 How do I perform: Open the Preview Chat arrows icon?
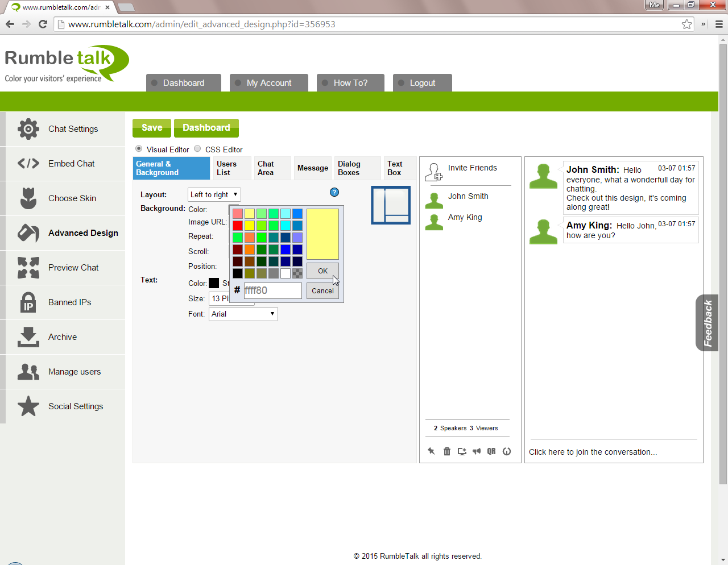pos(28,268)
